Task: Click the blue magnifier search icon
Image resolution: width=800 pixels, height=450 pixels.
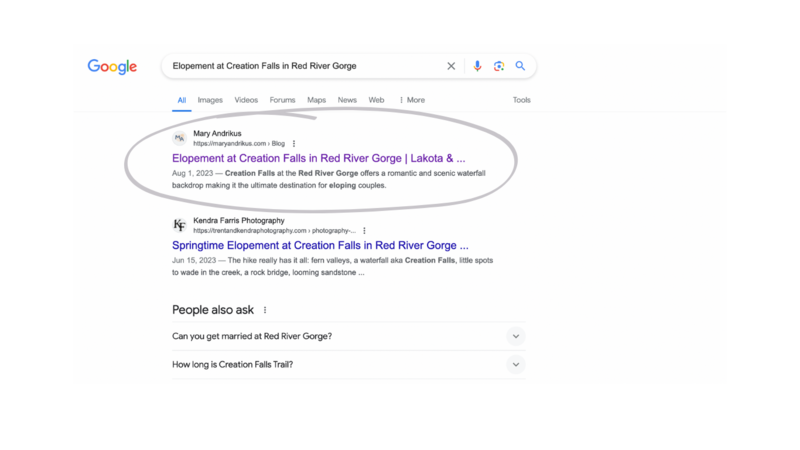Action: [520, 66]
